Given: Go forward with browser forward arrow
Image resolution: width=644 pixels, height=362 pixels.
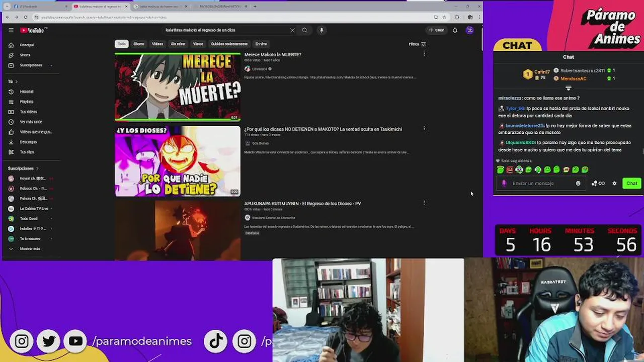Looking at the screenshot, I should coord(17,17).
